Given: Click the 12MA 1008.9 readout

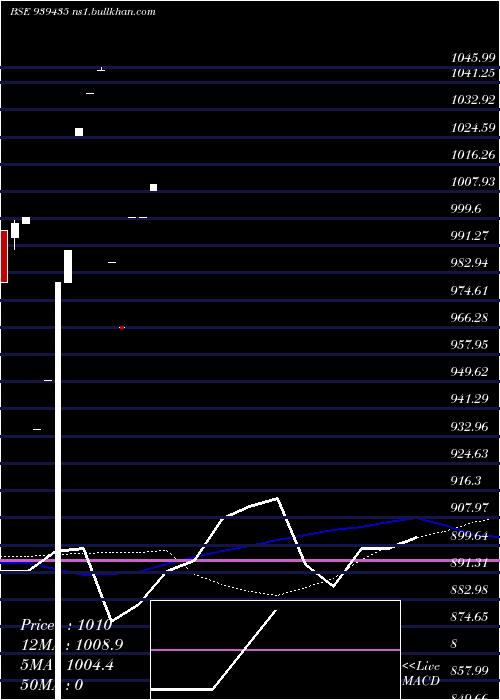Looking at the screenshot, I should coord(71,645).
